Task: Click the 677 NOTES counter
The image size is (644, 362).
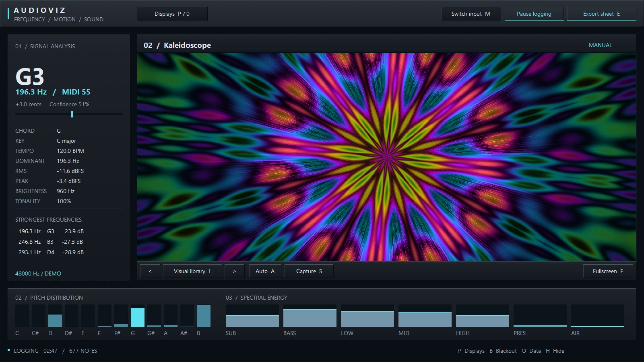Action: [x=83, y=351]
